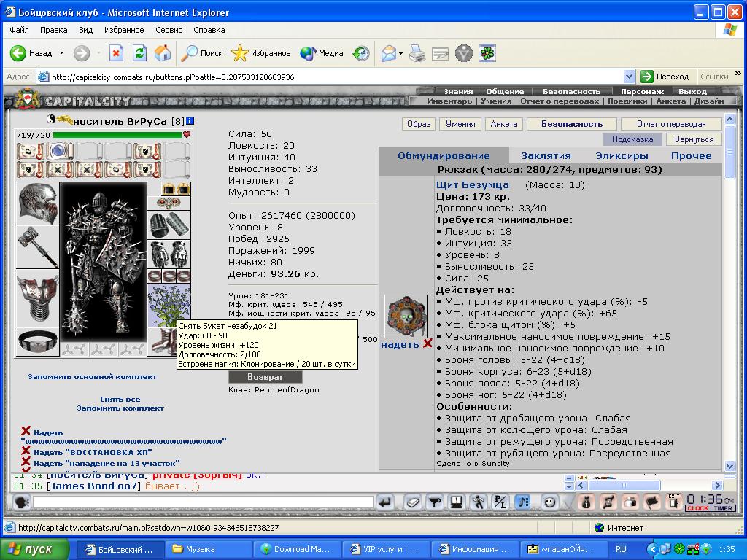Click the green health progress bar
This screenshot has height=560, width=747.
click(x=117, y=135)
